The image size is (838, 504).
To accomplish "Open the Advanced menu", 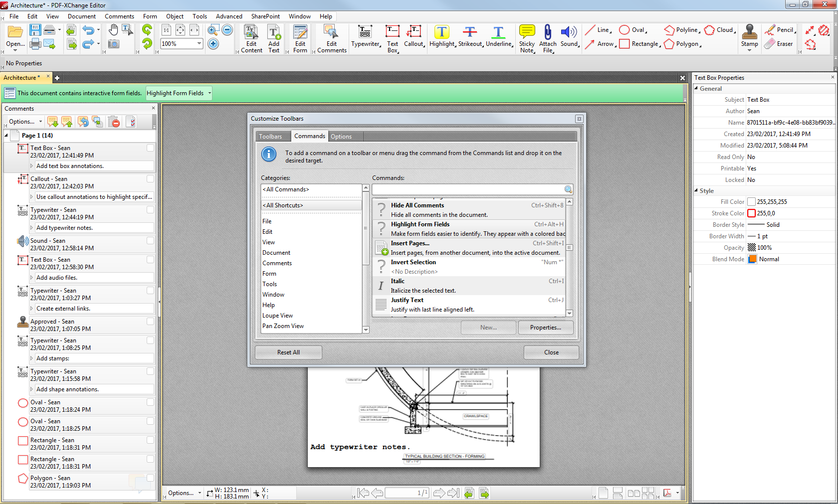I will click(x=229, y=16).
